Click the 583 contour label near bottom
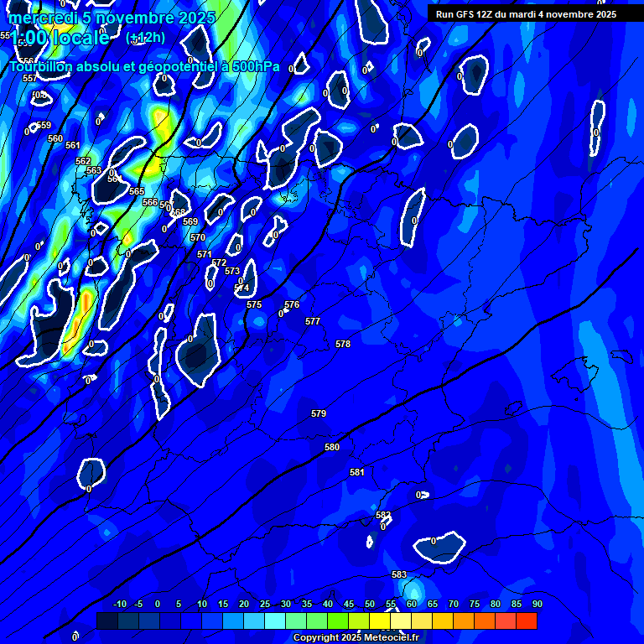The width and height of the screenshot is (644, 644). 399,574
